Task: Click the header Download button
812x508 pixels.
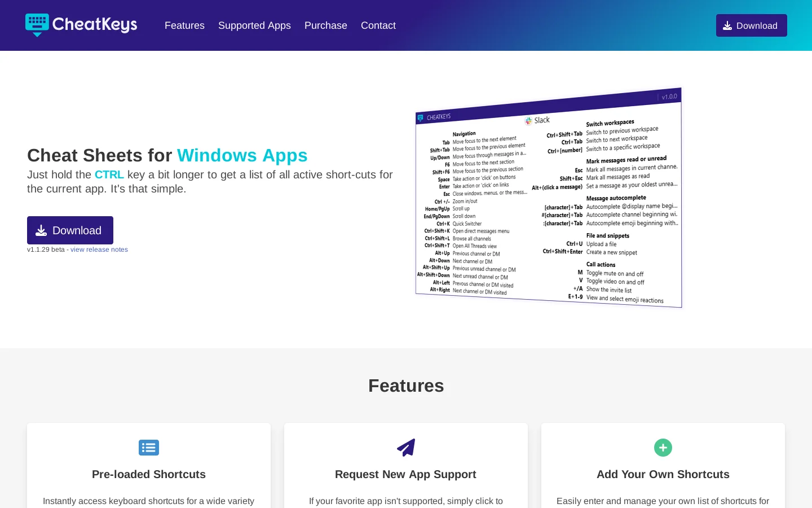Action: pos(752,25)
